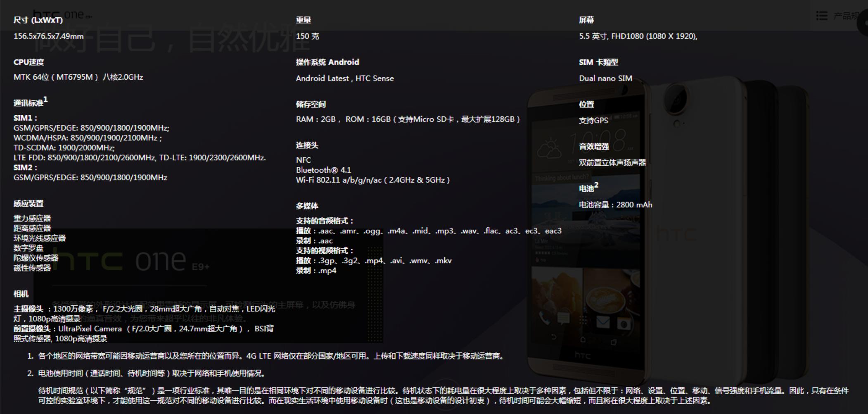Viewport: 868px width, 414px height.
Task: Click the 磁性传感器 sensor entry
Action: 32,268
